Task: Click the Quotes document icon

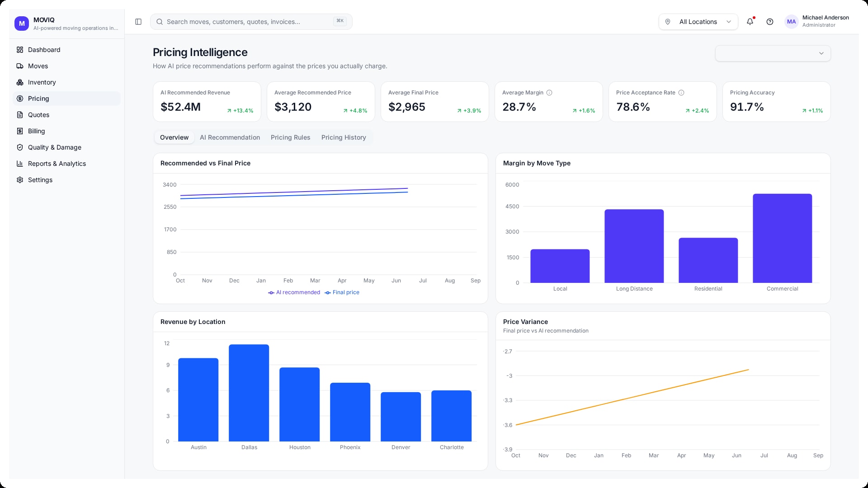Action: pyautogui.click(x=20, y=115)
